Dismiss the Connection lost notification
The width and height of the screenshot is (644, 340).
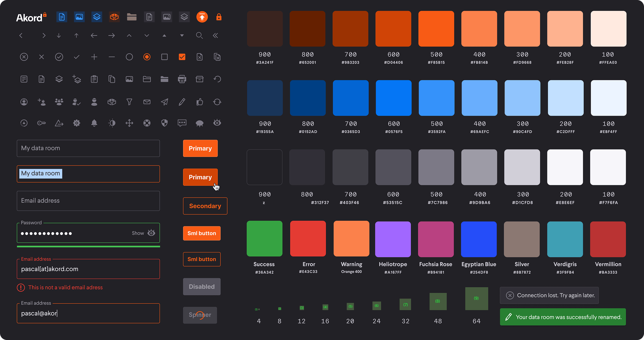click(510, 295)
